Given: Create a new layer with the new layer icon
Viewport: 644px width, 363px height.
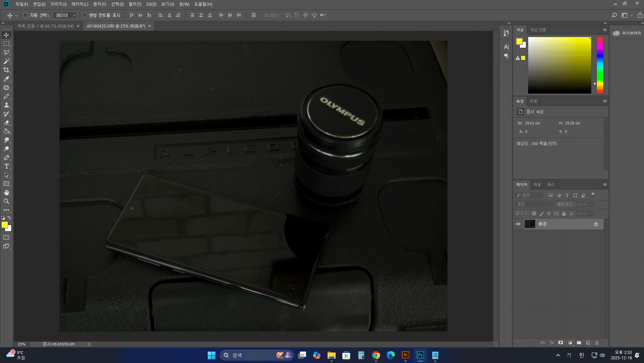Looking at the screenshot, I should pyautogui.click(x=588, y=343).
